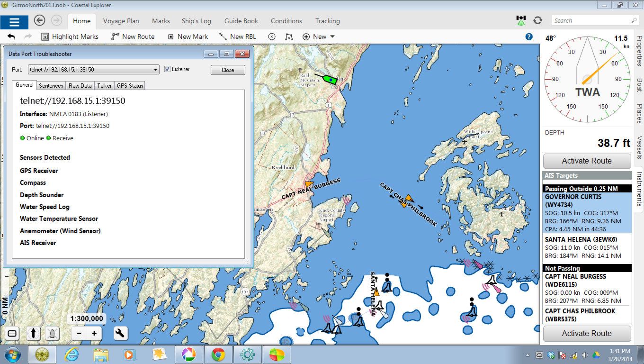Click the TWA wind angle gauge
This screenshot has height=364, width=644.
point(587,80)
